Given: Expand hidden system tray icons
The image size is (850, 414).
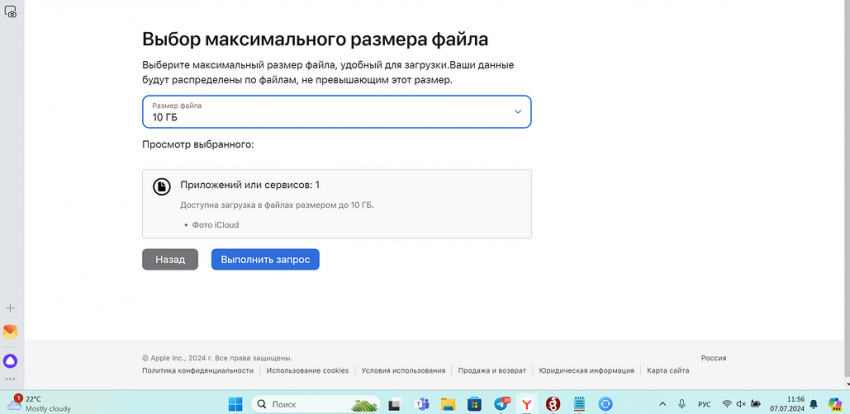Looking at the screenshot, I should [662, 404].
